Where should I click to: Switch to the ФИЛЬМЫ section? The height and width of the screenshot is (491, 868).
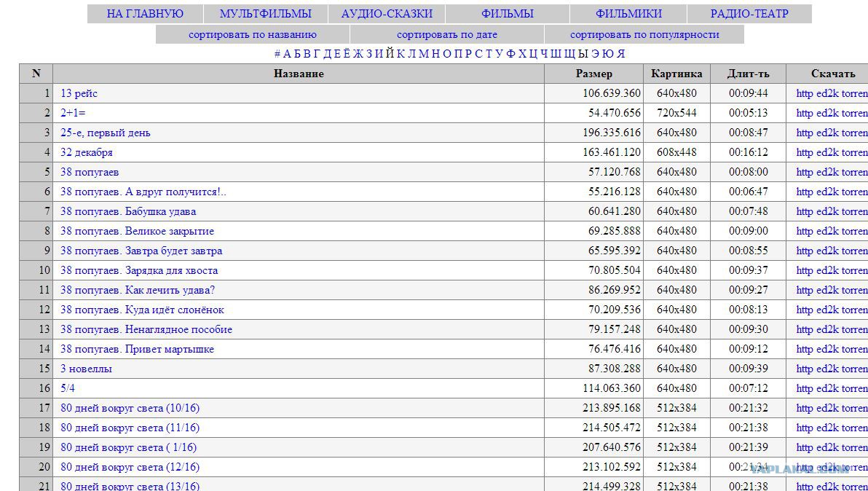click(x=508, y=14)
